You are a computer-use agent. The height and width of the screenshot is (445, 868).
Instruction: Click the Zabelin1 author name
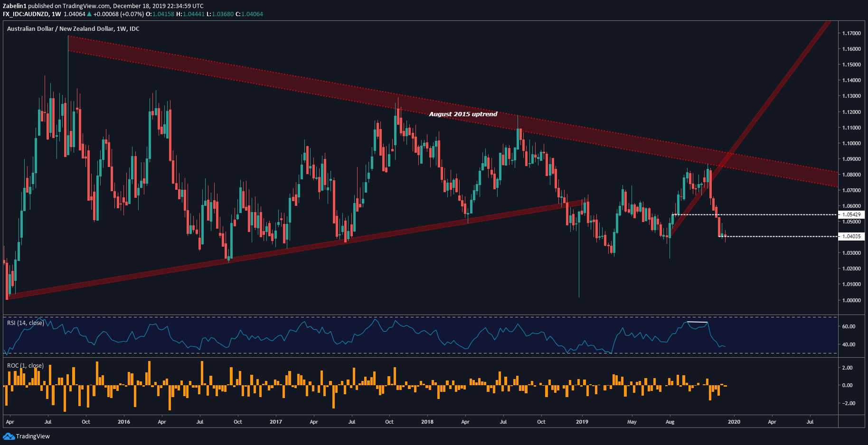tap(15, 6)
